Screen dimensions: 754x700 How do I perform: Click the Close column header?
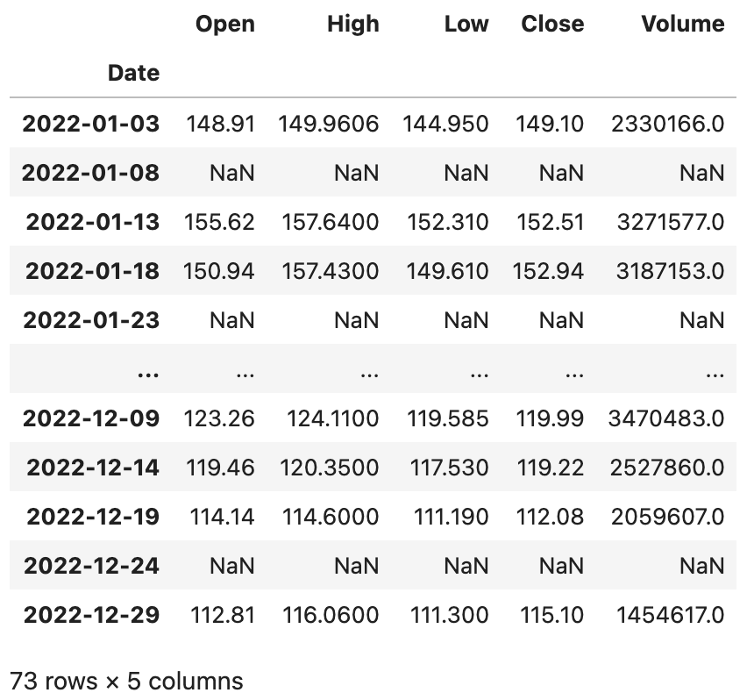(552, 24)
